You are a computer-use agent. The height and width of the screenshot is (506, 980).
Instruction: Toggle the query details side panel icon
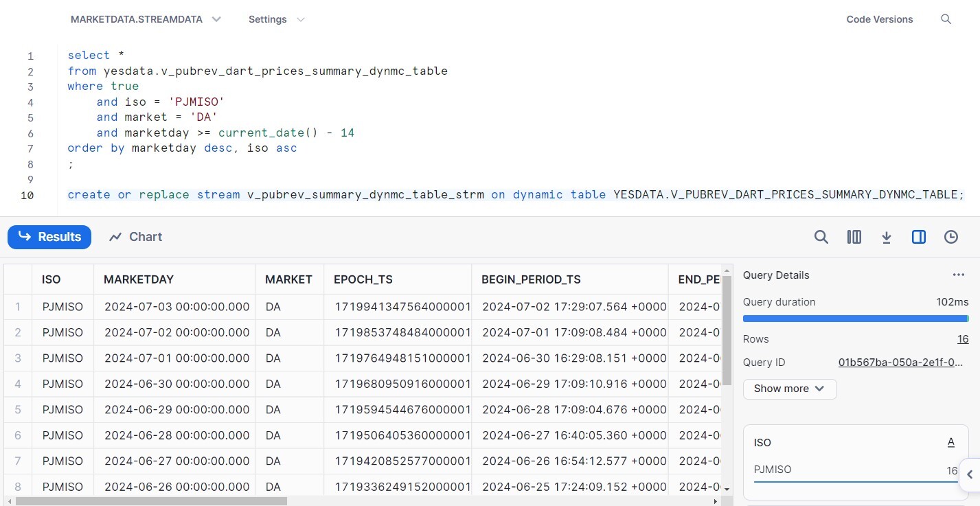point(919,237)
